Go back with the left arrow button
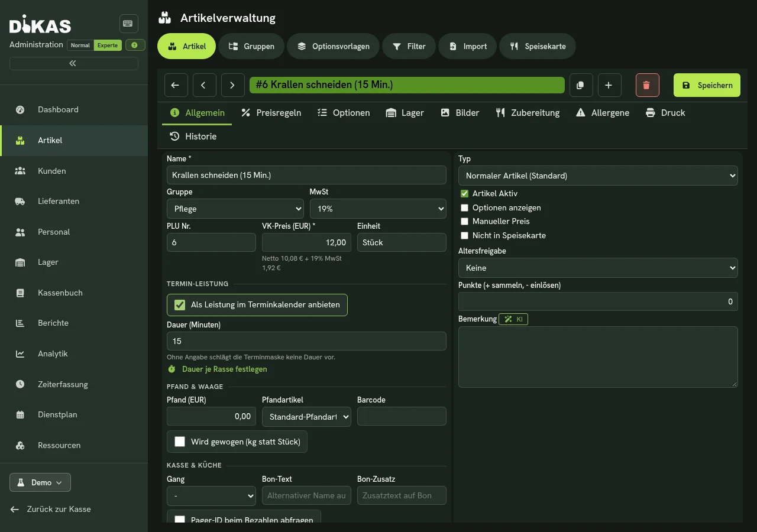Image resolution: width=757 pixels, height=532 pixels. coord(176,85)
